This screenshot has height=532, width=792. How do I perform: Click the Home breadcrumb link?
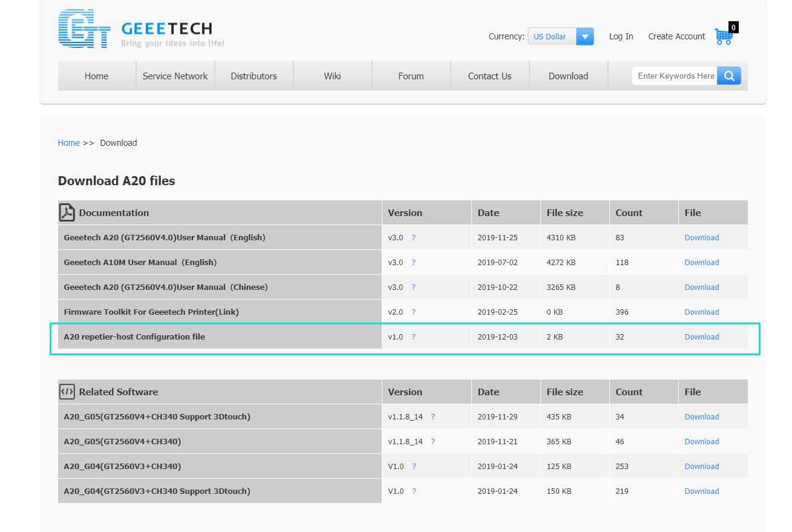[x=69, y=143]
